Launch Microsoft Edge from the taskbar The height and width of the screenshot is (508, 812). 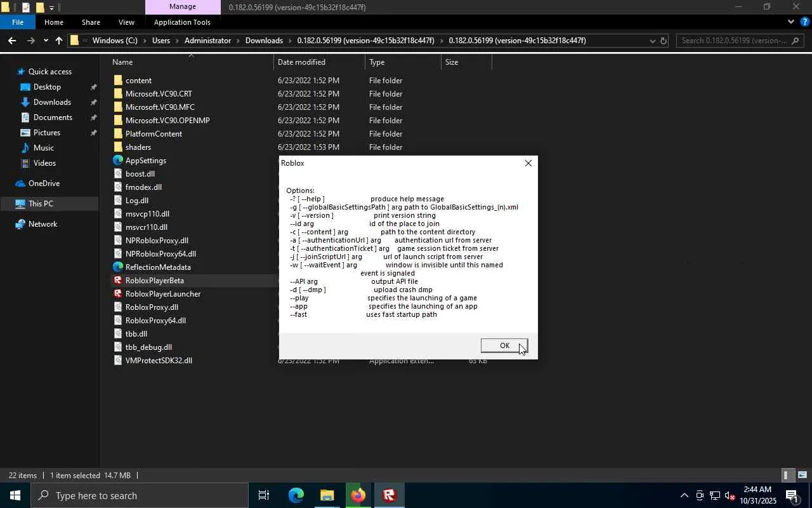pyautogui.click(x=296, y=495)
